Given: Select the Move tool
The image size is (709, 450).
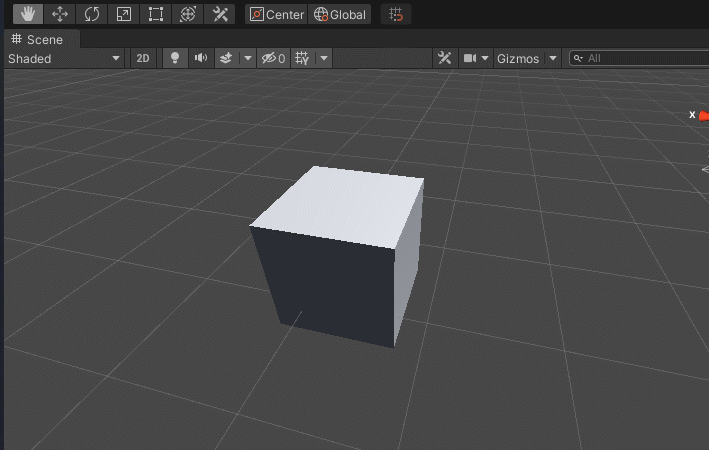Looking at the screenshot, I should pyautogui.click(x=60, y=14).
